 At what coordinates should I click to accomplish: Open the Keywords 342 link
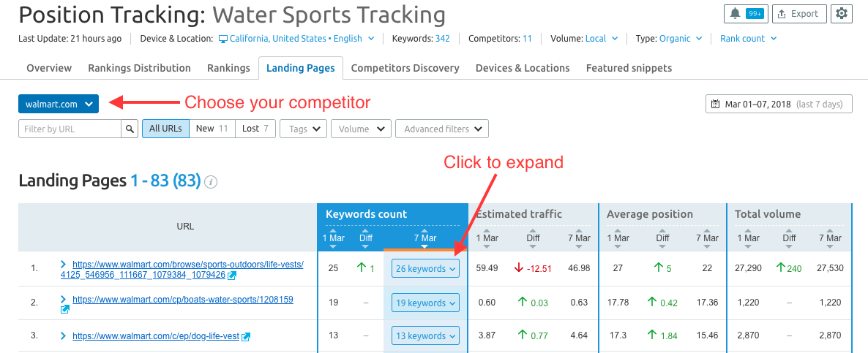tap(442, 39)
